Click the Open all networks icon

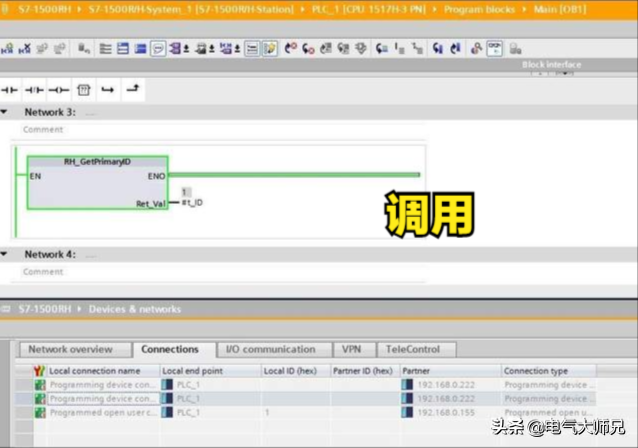tap(105, 49)
